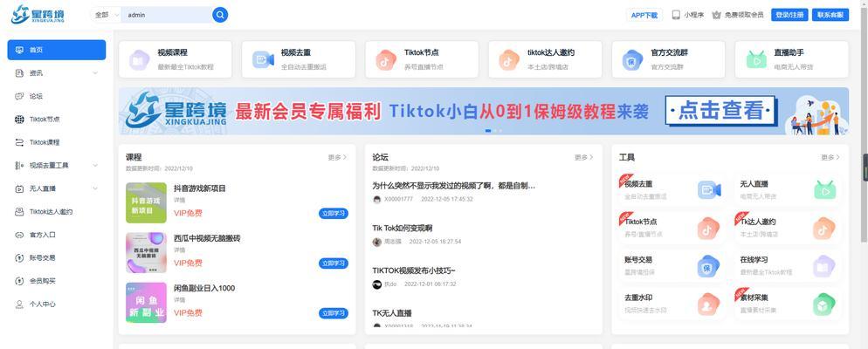868x349 pixels.
Task: Click the crown icon for 免费领取会员
Action: point(716,15)
